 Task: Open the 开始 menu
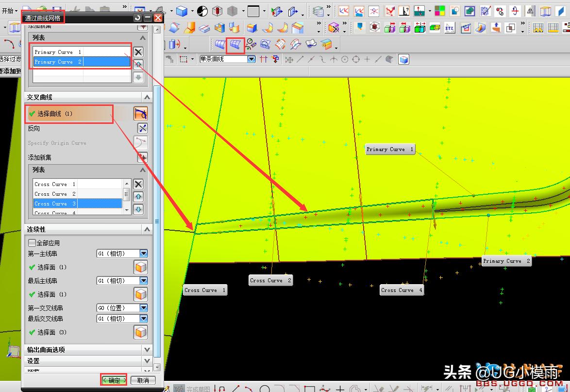pos(10,11)
